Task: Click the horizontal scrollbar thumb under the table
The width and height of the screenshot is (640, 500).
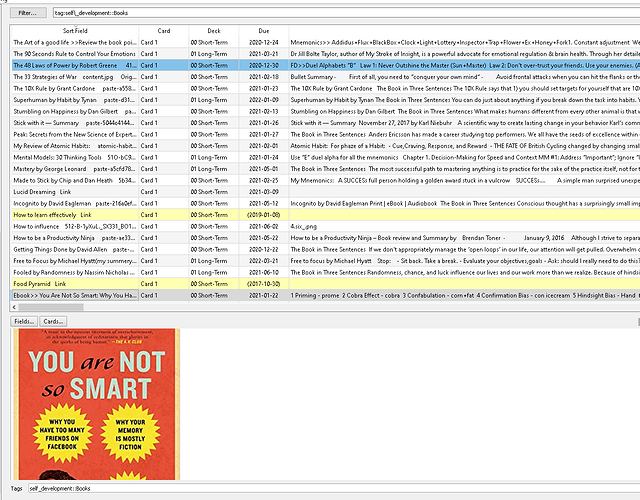Action: [x=51, y=307]
